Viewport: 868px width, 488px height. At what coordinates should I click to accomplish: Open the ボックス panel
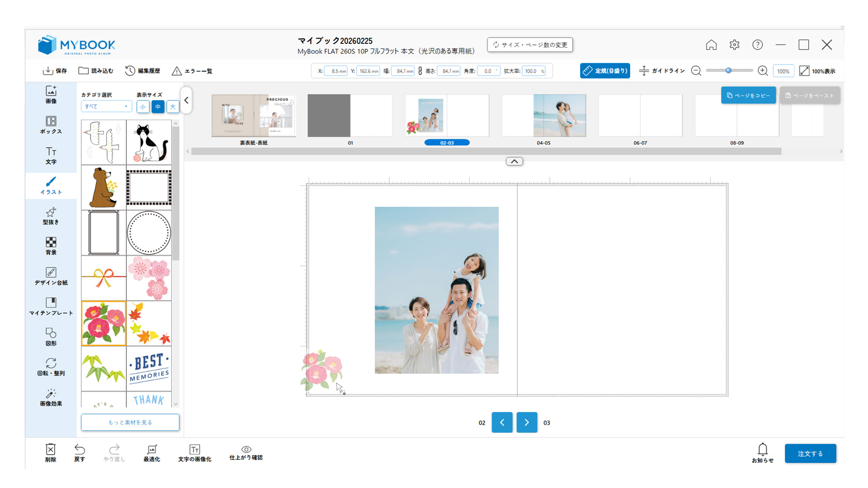pyautogui.click(x=51, y=125)
